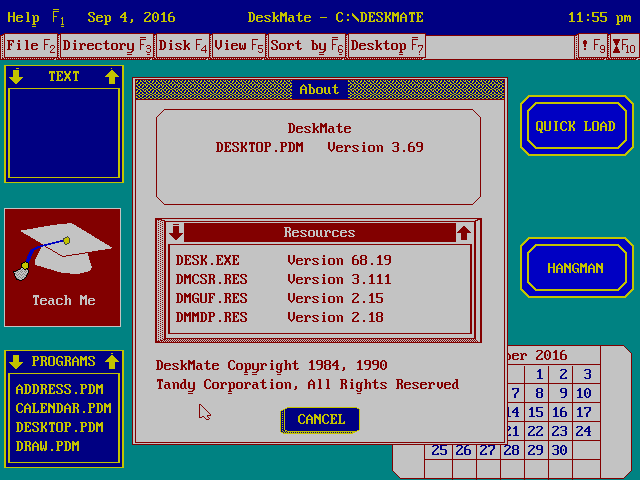This screenshot has height=480, width=640.
Task: Select the DMMDP.RES resource row
Action: click(x=320, y=318)
